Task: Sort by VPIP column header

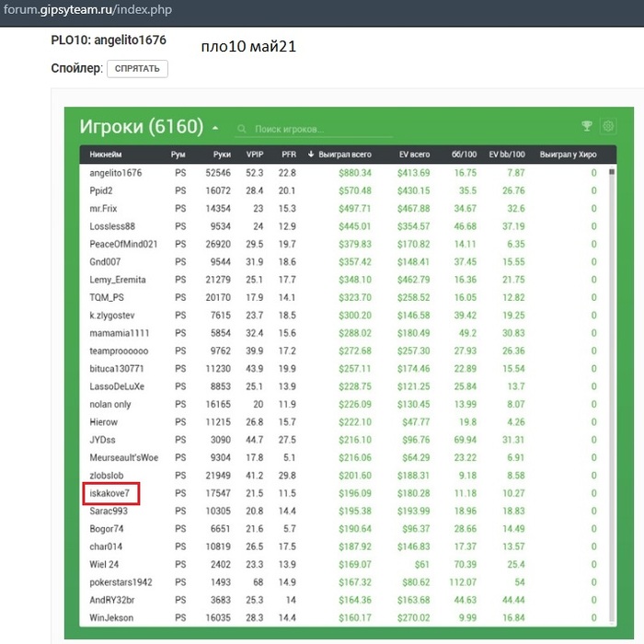Action: tap(255, 155)
